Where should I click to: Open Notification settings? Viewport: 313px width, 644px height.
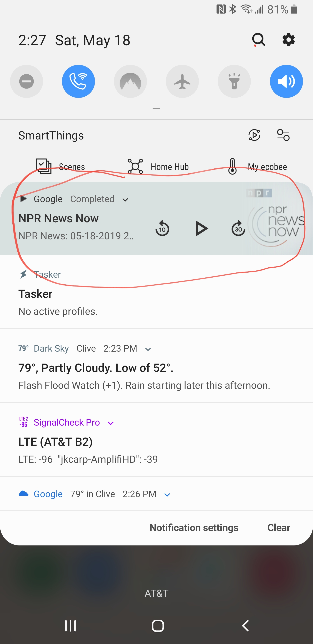194,528
